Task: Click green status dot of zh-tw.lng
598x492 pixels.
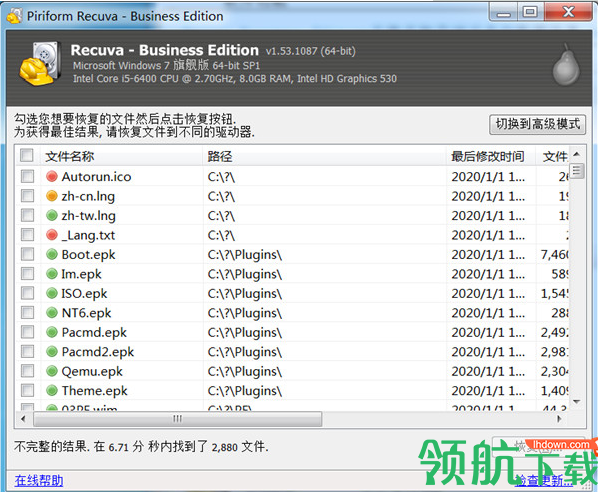Action: click(x=52, y=215)
